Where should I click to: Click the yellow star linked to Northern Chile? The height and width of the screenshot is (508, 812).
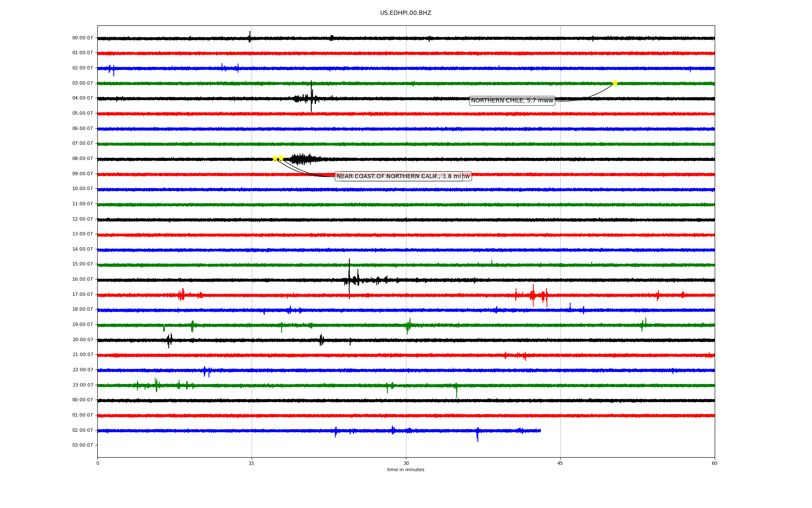pos(615,83)
